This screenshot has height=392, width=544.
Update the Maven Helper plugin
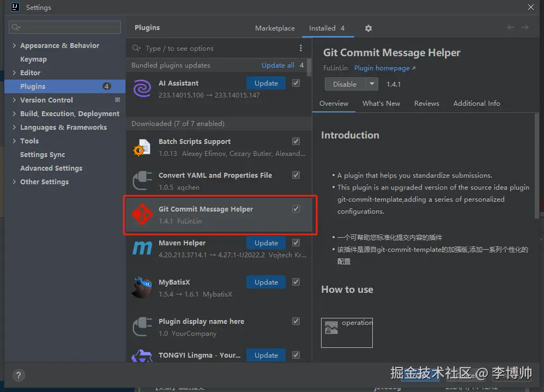[266, 243]
